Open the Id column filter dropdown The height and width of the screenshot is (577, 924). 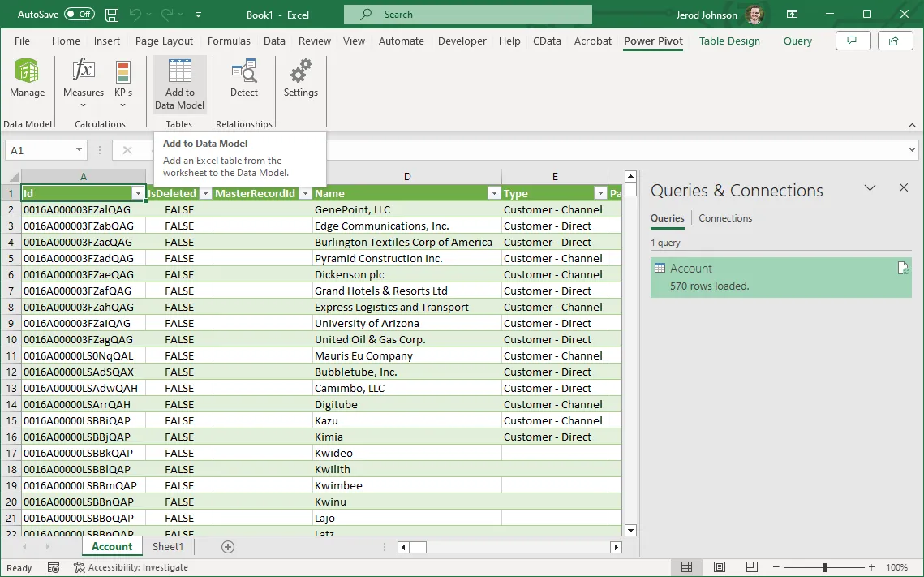pos(137,193)
